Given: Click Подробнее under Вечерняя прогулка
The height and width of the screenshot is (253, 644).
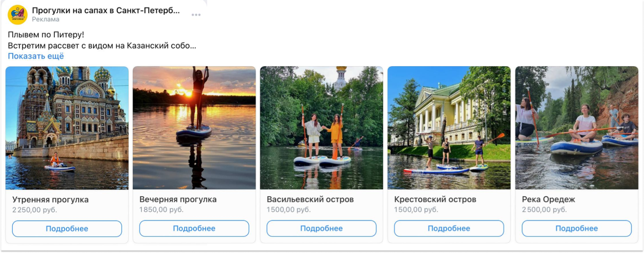Looking at the screenshot, I should coord(194,228).
